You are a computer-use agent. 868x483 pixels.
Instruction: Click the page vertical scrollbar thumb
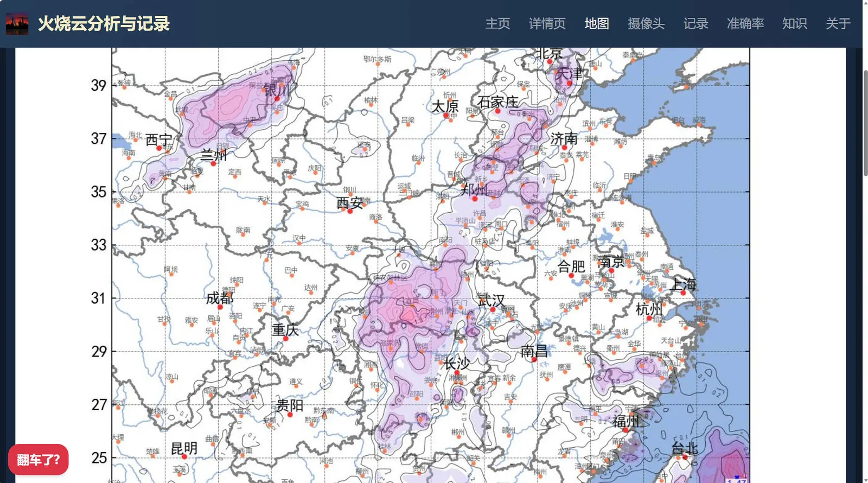865,123
